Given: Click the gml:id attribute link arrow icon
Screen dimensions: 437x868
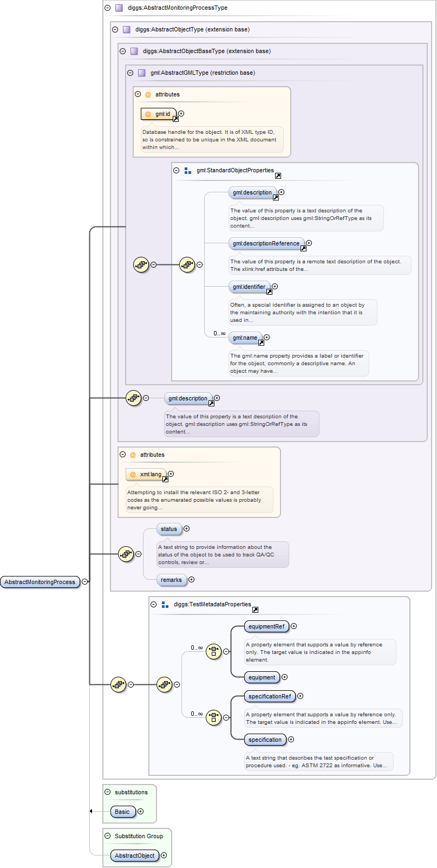Looking at the screenshot, I should (175, 119).
